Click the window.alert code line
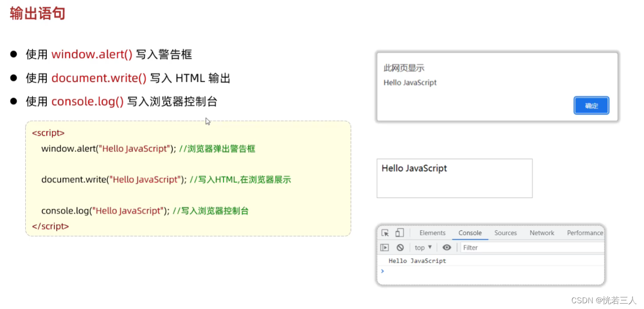The image size is (644, 309). point(148,149)
